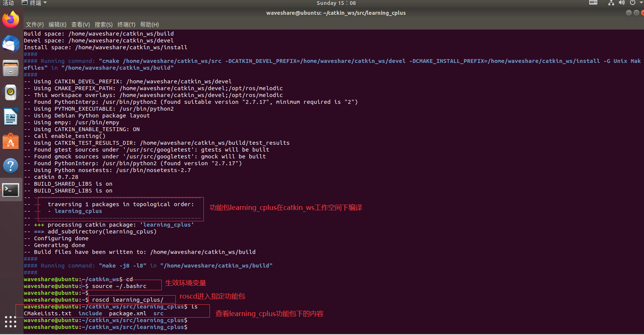
Task: Open Rhythmbox music player icon
Action: coord(11,92)
